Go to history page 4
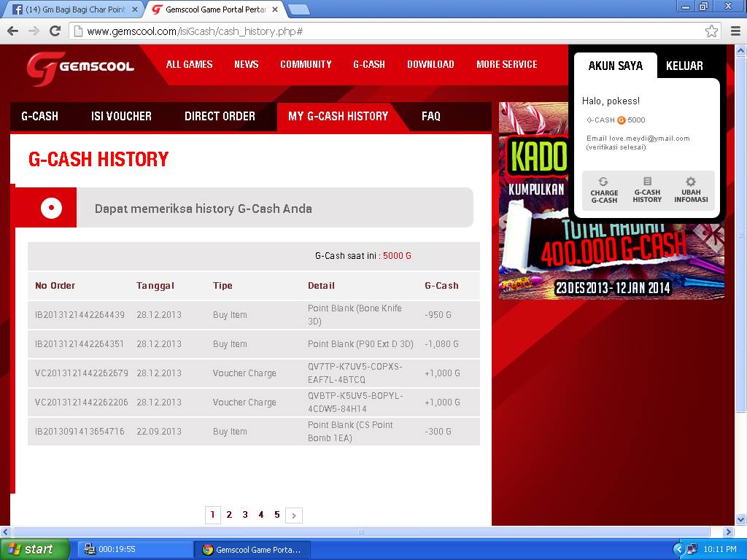This screenshot has width=747, height=560. point(260,515)
